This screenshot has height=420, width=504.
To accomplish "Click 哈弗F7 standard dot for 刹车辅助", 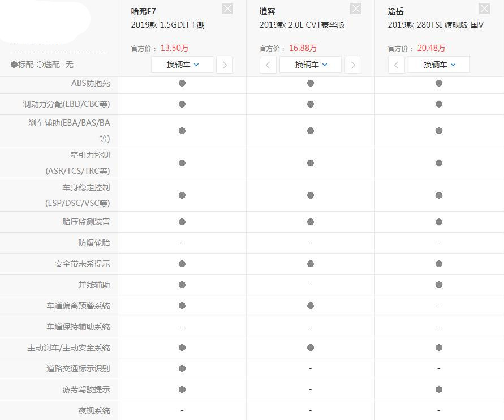I will 182,131.
